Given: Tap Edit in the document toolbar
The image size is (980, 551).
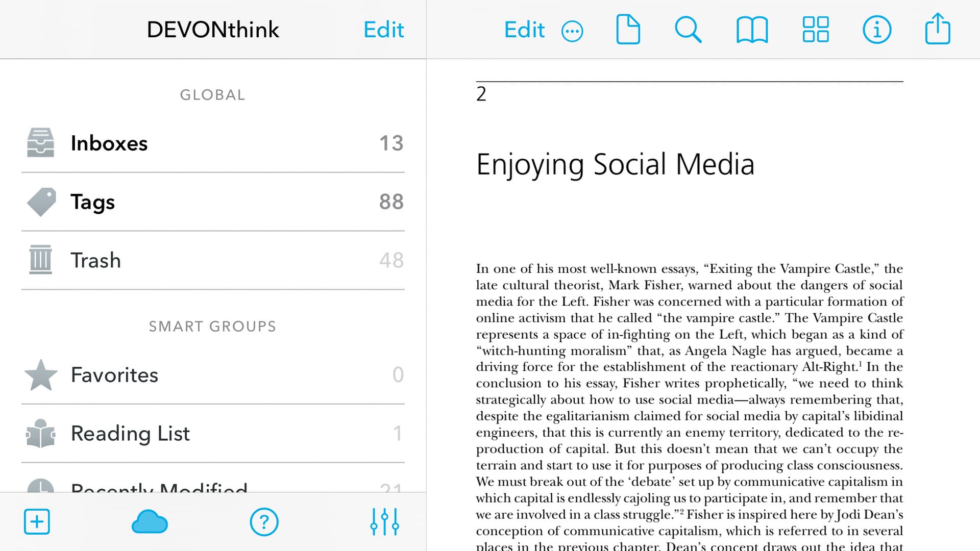Looking at the screenshot, I should click(x=524, y=30).
